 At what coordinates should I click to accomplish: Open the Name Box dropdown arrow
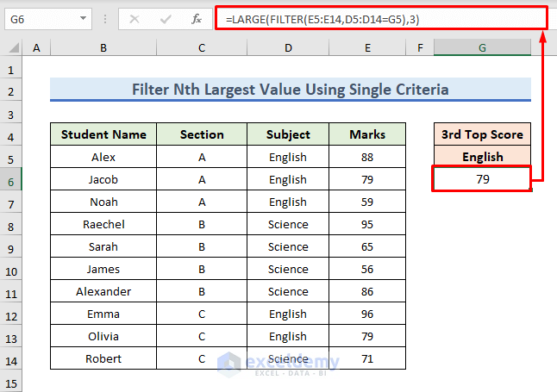(83, 18)
